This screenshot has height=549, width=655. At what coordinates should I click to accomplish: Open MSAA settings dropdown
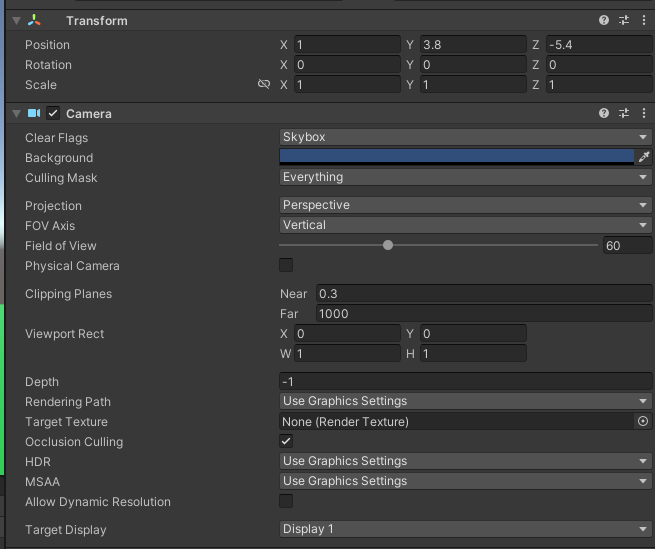[465, 481]
